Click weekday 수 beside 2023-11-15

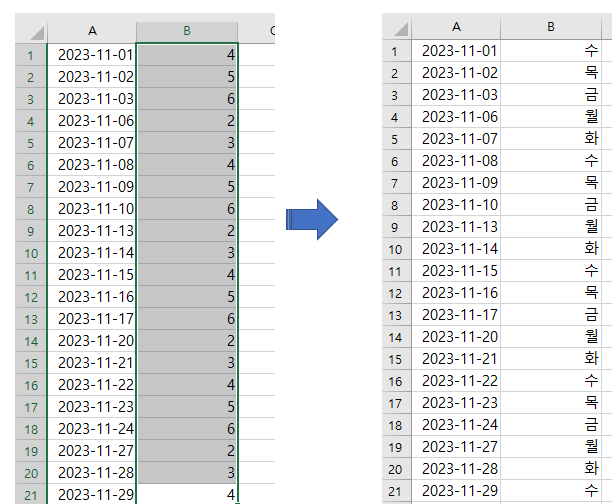(x=551, y=271)
